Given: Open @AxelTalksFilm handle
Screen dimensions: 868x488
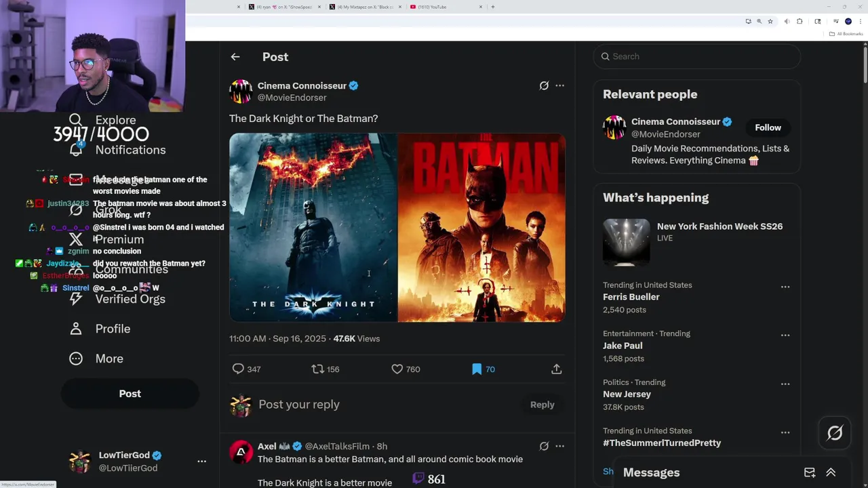Looking at the screenshot, I should click(337, 446).
